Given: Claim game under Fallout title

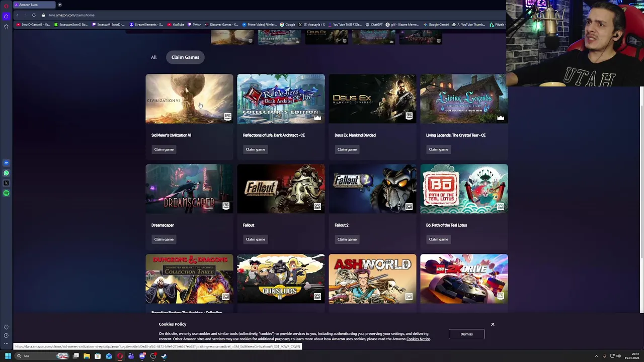Looking at the screenshot, I should pyautogui.click(x=255, y=239).
